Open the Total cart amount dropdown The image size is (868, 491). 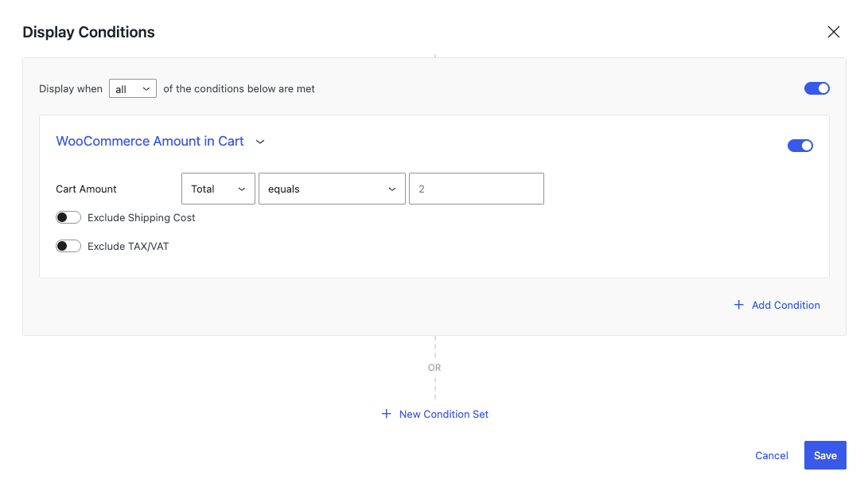(218, 189)
